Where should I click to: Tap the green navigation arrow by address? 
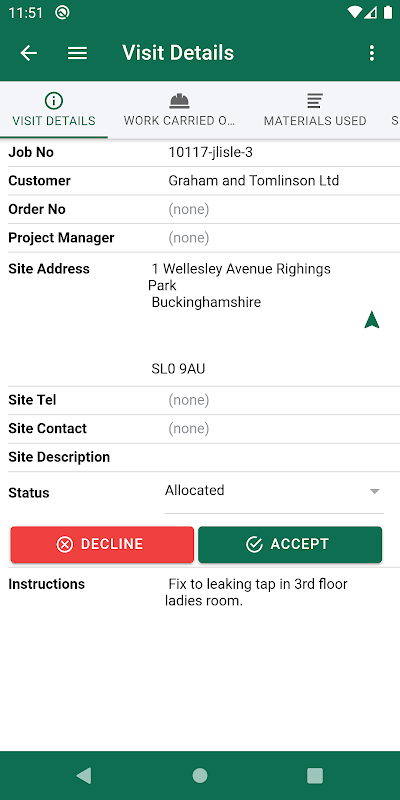pyautogui.click(x=372, y=320)
